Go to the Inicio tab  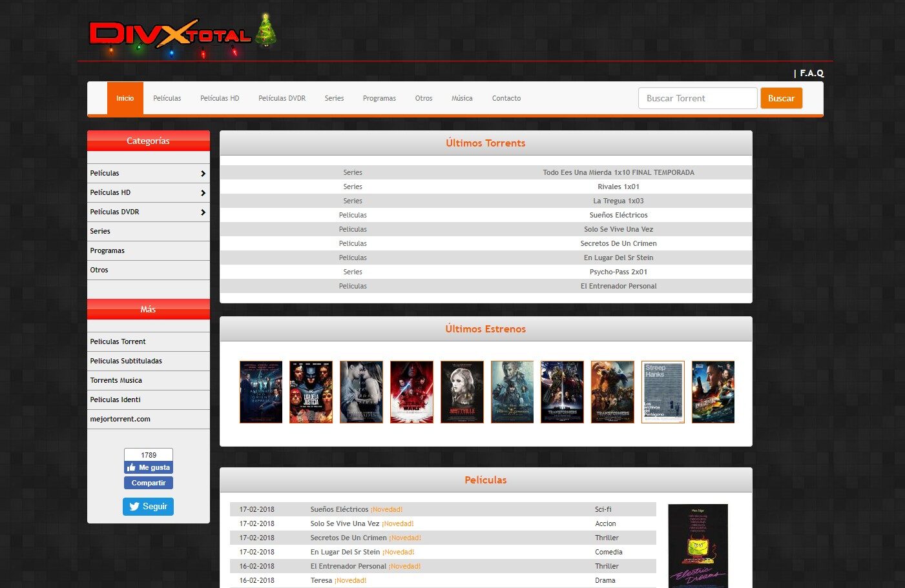(x=125, y=98)
